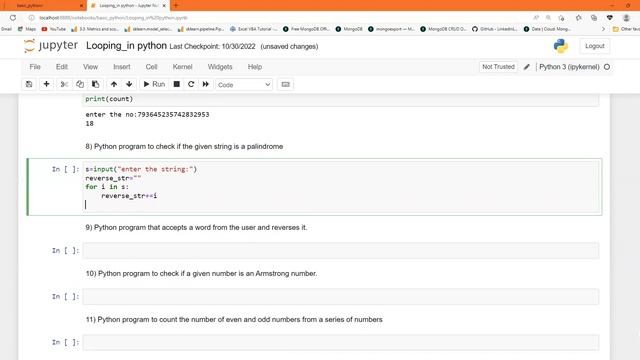Cut selected cells with scissors icon

tap(64, 84)
